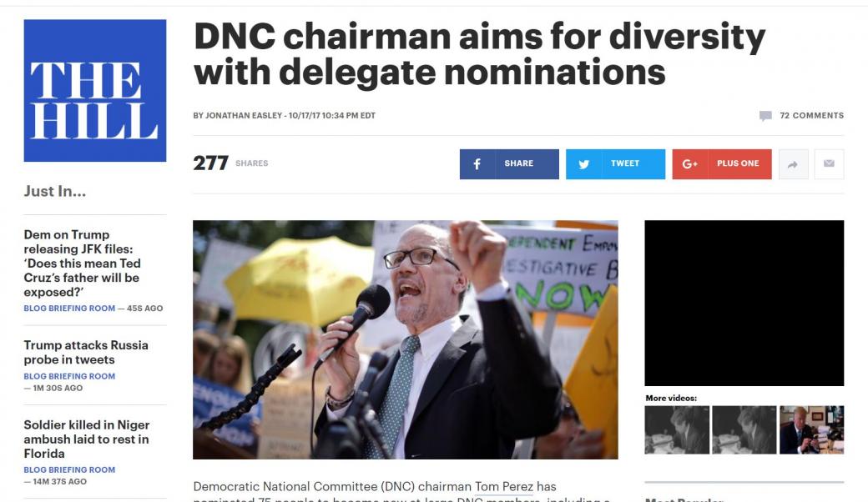
Task: Click the PLUS ONE button label
Action: (x=738, y=163)
